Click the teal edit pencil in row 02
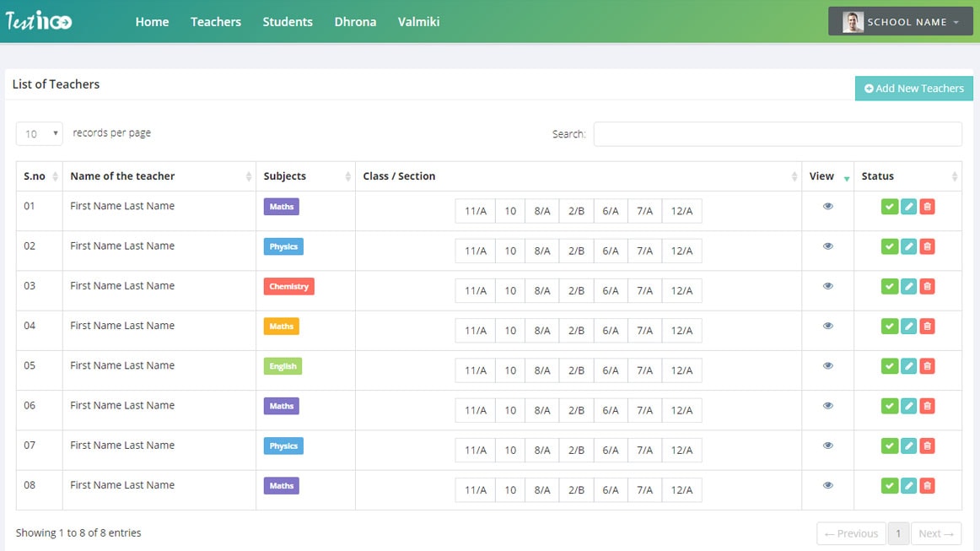 [x=908, y=246]
